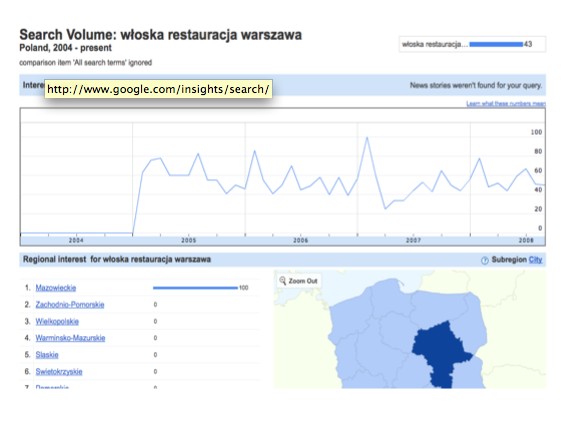Switch regional view to City

tap(535, 260)
